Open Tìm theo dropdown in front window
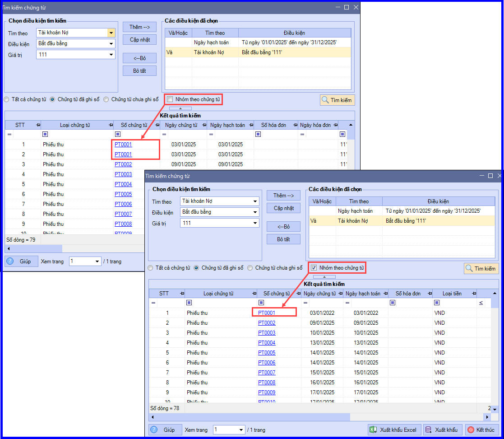The height and width of the screenshot is (439, 504). coord(255,201)
